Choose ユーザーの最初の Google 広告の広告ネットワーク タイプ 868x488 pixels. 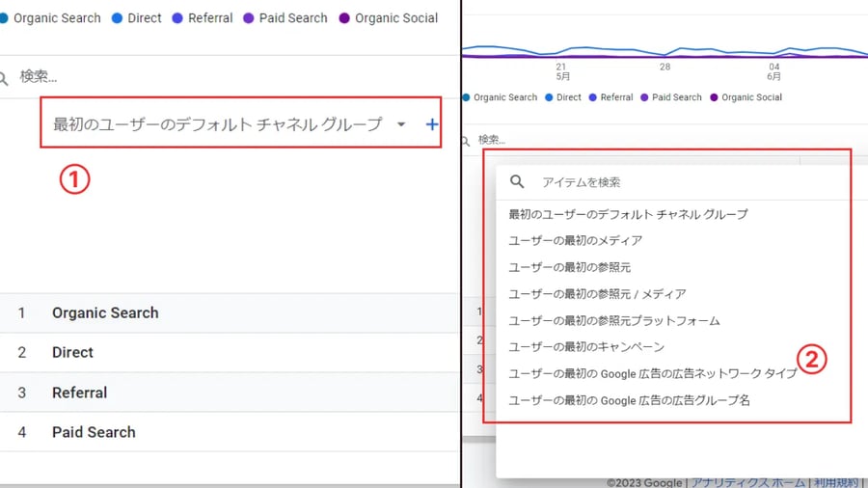coord(653,373)
